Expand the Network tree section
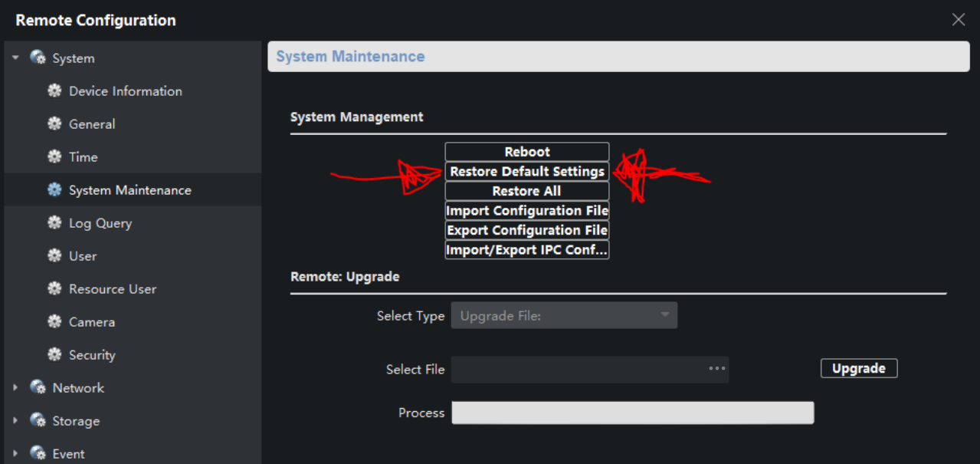 (x=15, y=388)
